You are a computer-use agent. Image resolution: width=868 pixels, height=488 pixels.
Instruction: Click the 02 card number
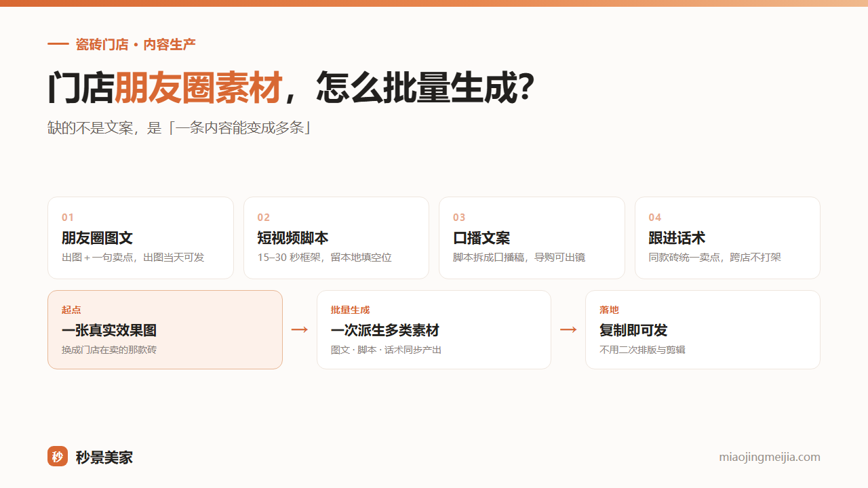(x=264, y=218)
